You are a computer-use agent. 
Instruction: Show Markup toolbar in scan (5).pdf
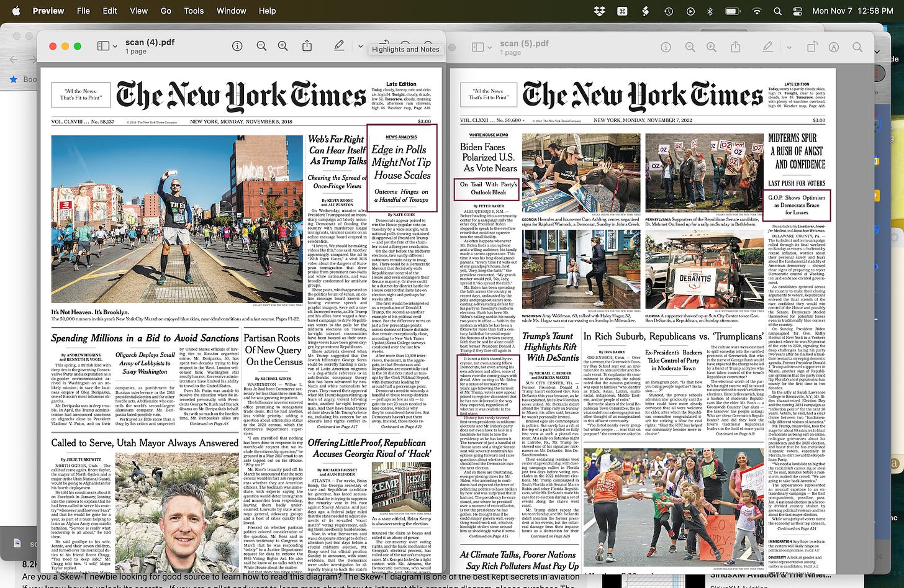pyautogui.click(x=834, y=47)
